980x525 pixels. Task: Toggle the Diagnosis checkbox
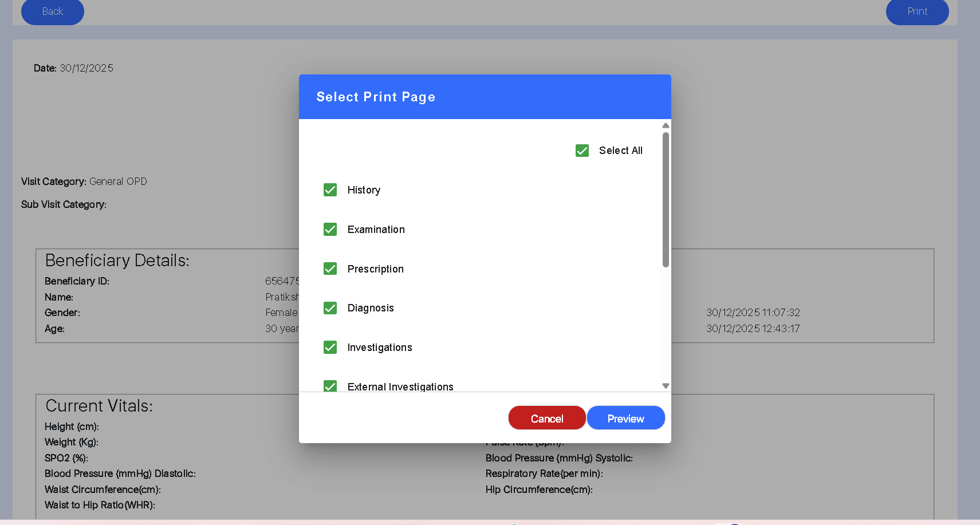(330, 308)
